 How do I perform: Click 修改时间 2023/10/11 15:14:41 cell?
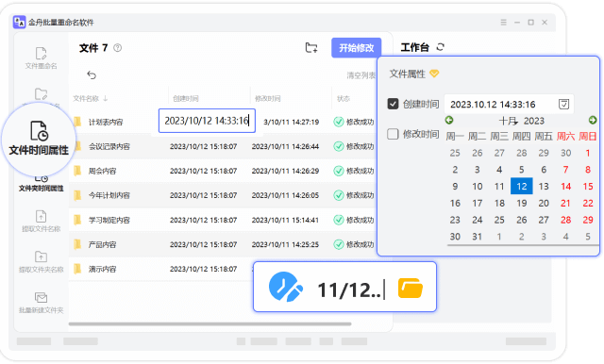[x=285, y=220]
